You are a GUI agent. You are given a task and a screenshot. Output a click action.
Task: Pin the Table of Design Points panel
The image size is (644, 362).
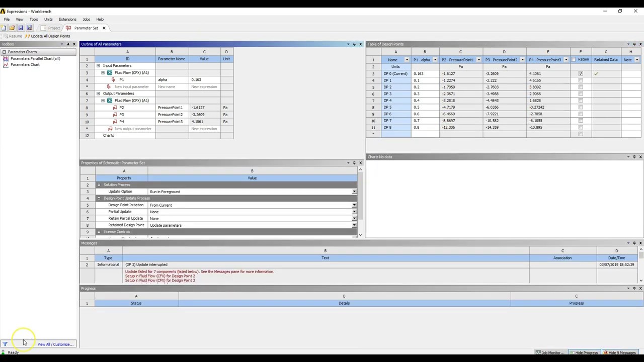pos(634,44)
